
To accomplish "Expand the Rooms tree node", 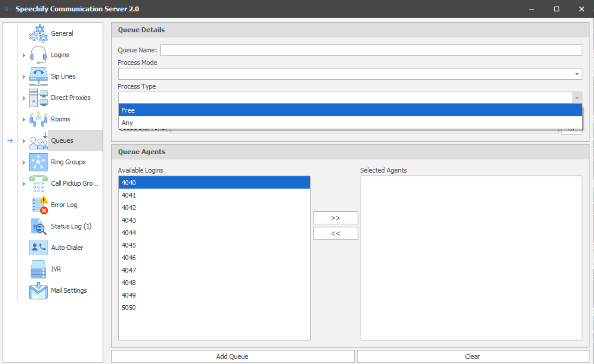I will click(24, 119).
